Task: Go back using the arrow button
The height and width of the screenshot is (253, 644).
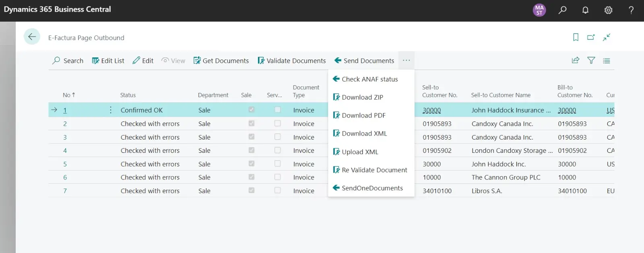Action: pyautogui.click(x=32, y=37)
